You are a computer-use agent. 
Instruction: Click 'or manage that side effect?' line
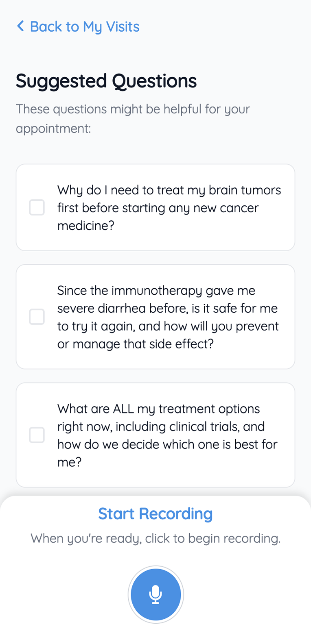[135, 344]
